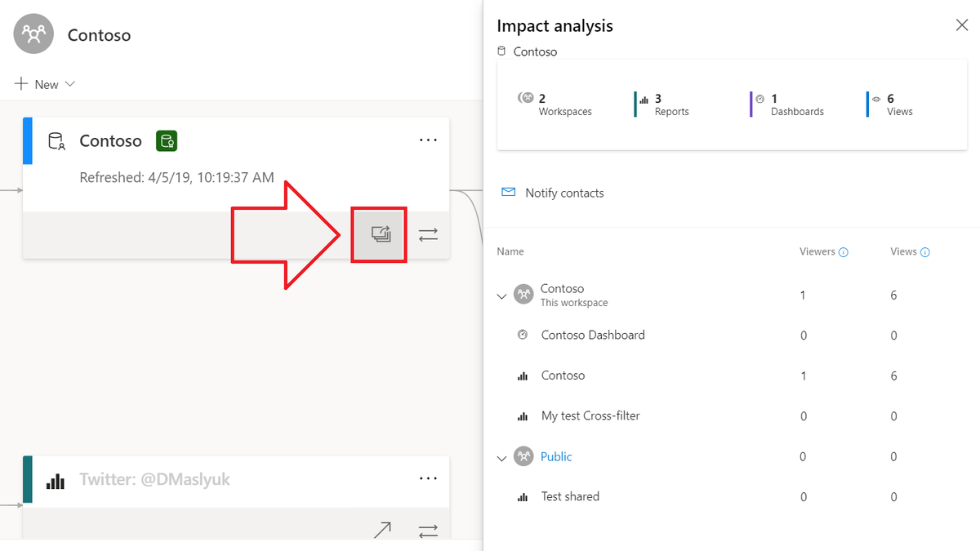Click the Viewers info icon
Viewport: 980px width, 551px height.
pos(844,252)
